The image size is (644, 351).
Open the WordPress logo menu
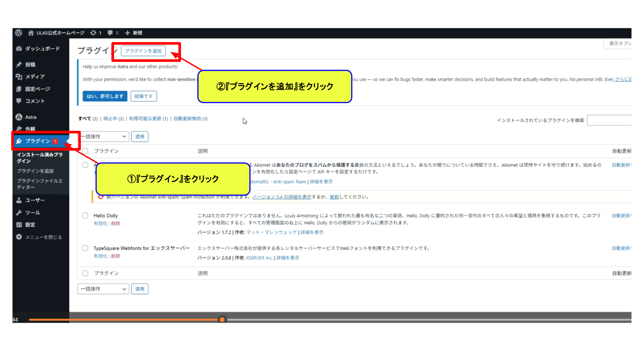click(19, 33)
